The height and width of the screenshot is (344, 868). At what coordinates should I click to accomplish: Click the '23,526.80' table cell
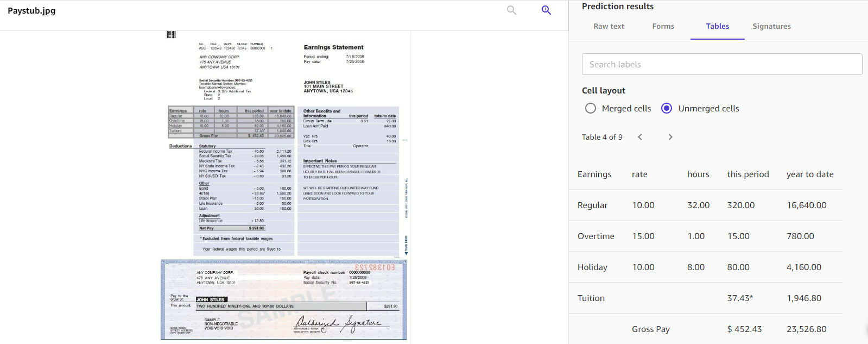tap(806, 329)
